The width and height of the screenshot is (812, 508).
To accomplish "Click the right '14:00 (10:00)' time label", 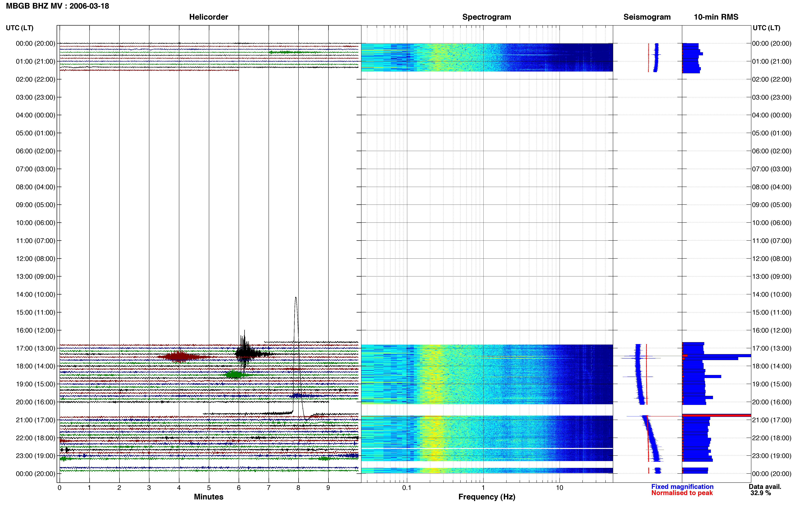I will pos(772,295).
